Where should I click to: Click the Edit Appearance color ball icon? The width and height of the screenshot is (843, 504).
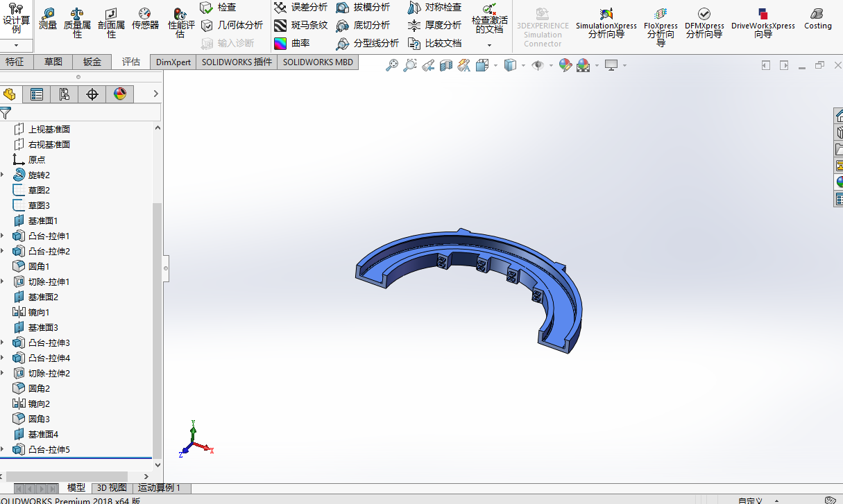pos(565,65)
